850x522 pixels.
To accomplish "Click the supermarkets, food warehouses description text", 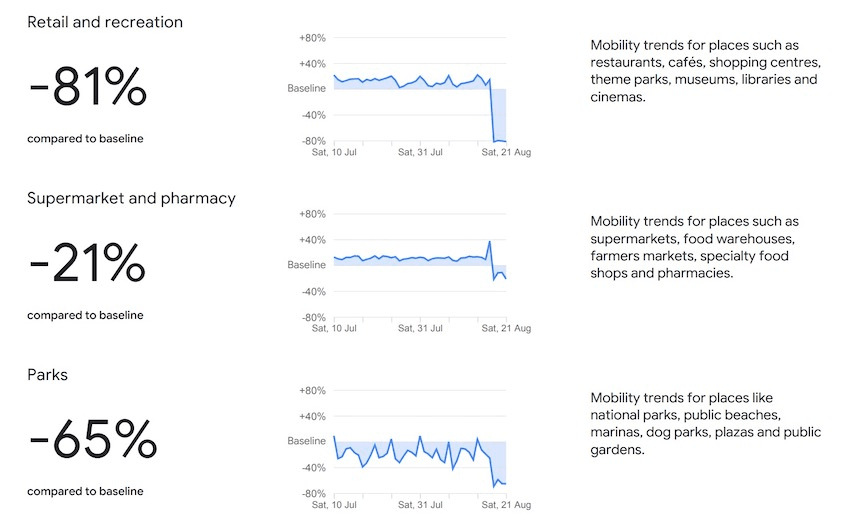I will pos(694,247).
